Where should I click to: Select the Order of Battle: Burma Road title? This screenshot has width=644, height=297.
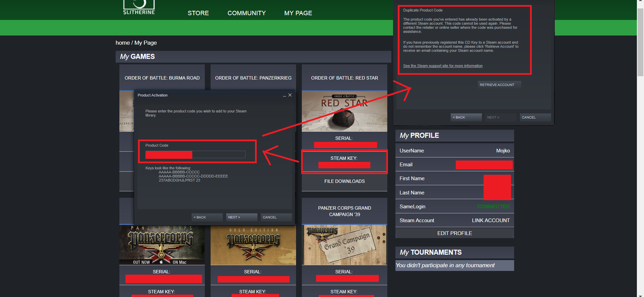(162, 78)
